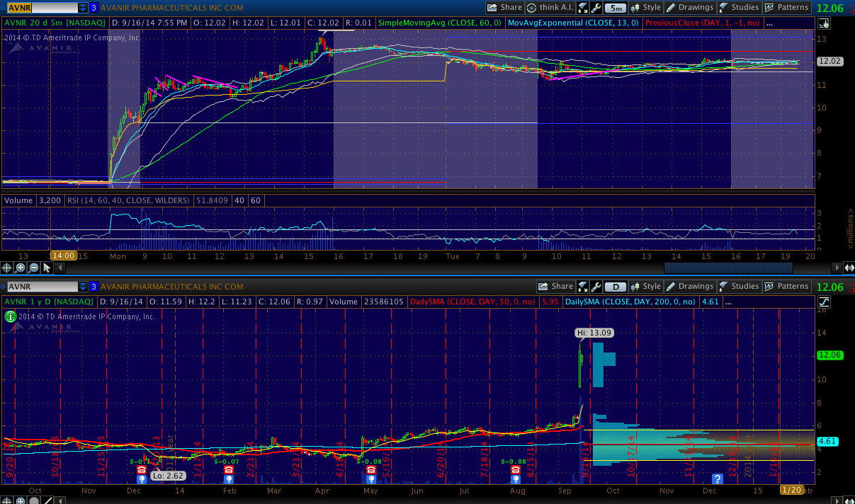This screenshot has height=504, width=855.
Task: Open chart settings wrench in top chart
Action: tap(596, 8)
